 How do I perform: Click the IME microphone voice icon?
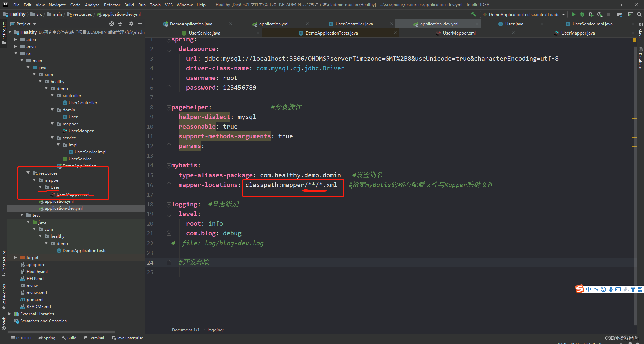(x=611, y=289)
